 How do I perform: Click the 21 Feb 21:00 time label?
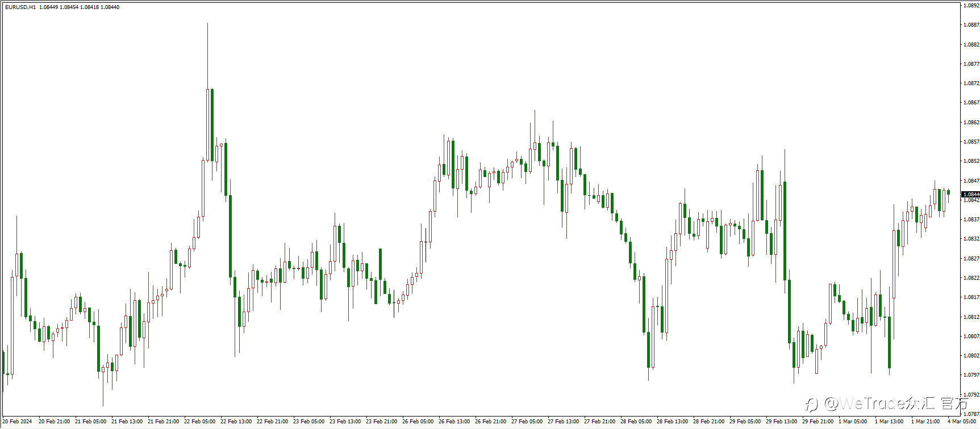pyautogui.click(x=163, y=422)
